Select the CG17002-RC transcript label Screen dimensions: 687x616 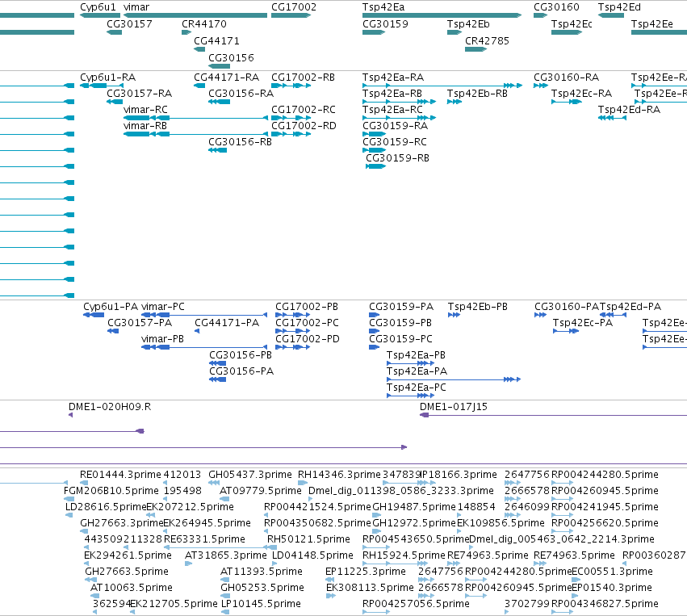pyautogui.click(x=304, y=110)
